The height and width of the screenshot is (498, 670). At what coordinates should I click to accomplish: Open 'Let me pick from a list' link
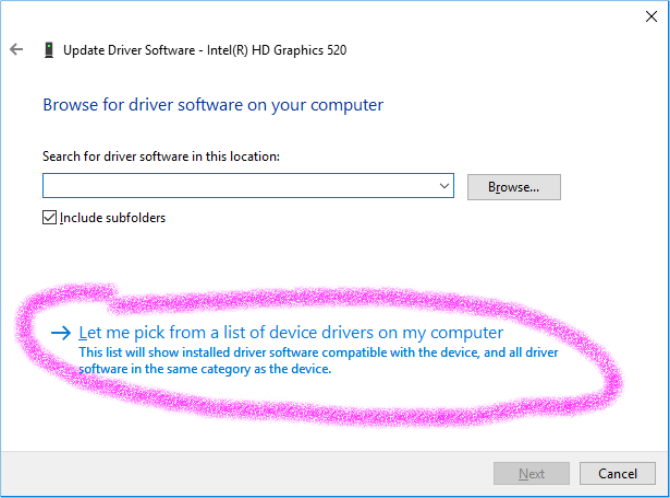290,332
